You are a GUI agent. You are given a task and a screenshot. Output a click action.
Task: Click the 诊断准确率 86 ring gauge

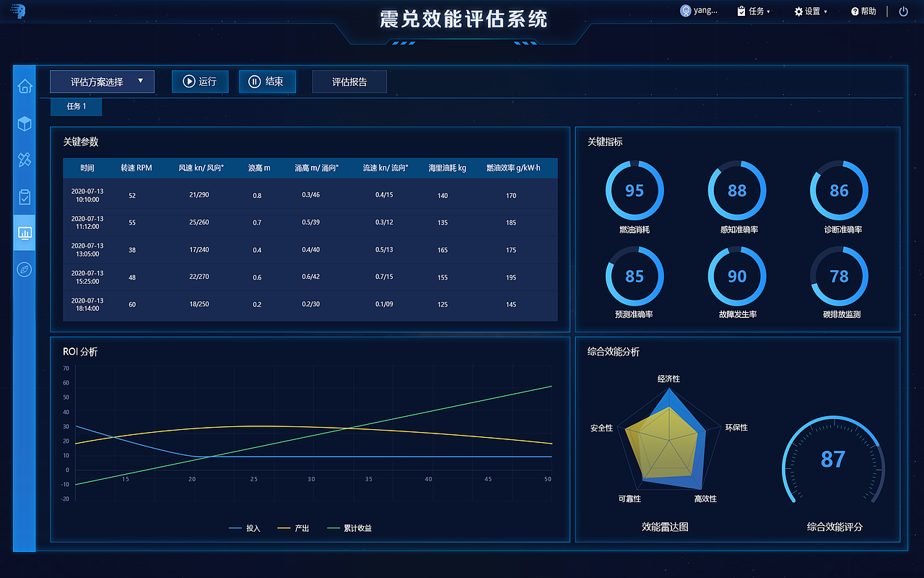[x=840, y=191]
